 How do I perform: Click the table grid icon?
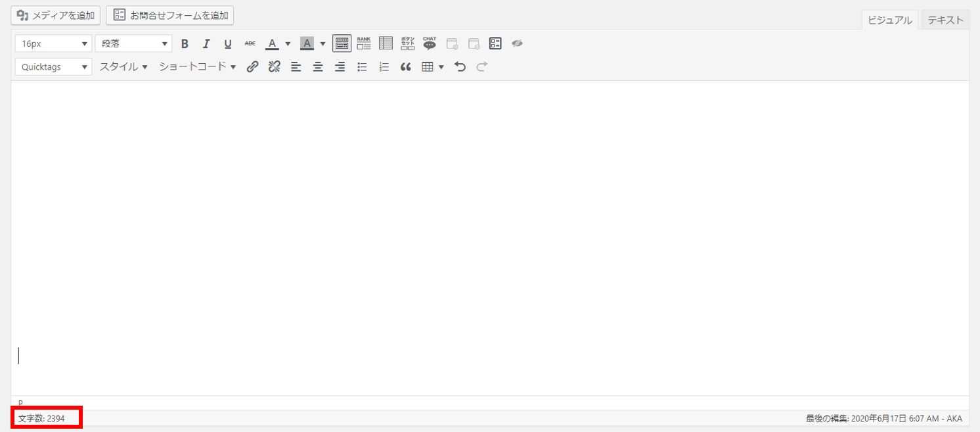point(428,67)
